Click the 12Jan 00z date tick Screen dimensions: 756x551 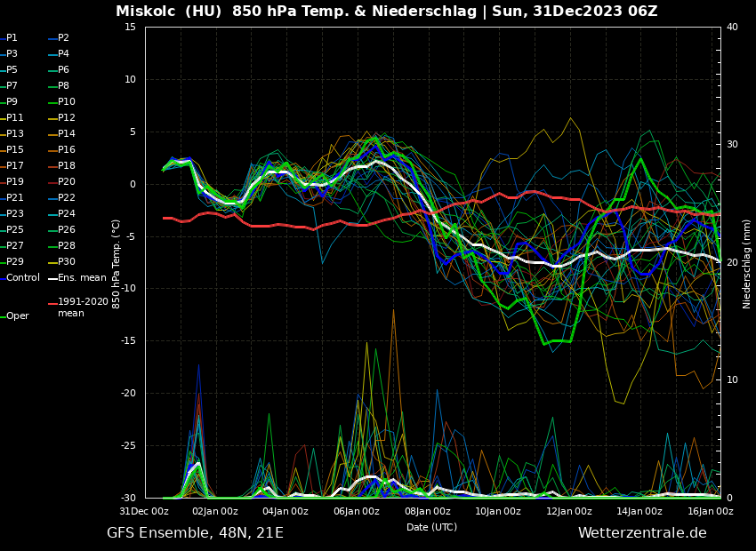[569, 511]
